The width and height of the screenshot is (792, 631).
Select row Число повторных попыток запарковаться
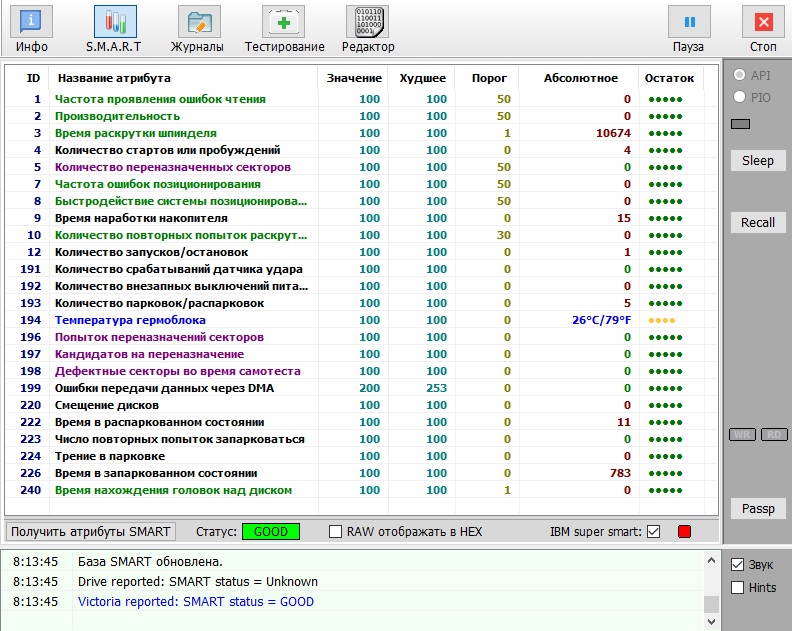pos(361,439)
